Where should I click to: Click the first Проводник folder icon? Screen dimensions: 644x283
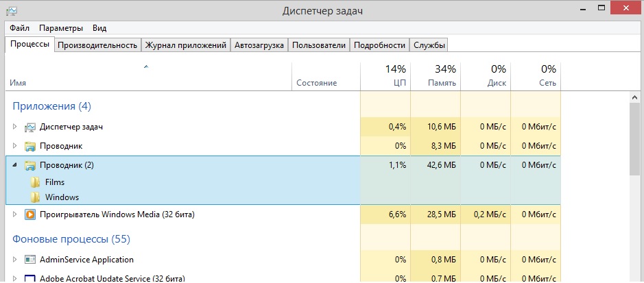point(29,147)
